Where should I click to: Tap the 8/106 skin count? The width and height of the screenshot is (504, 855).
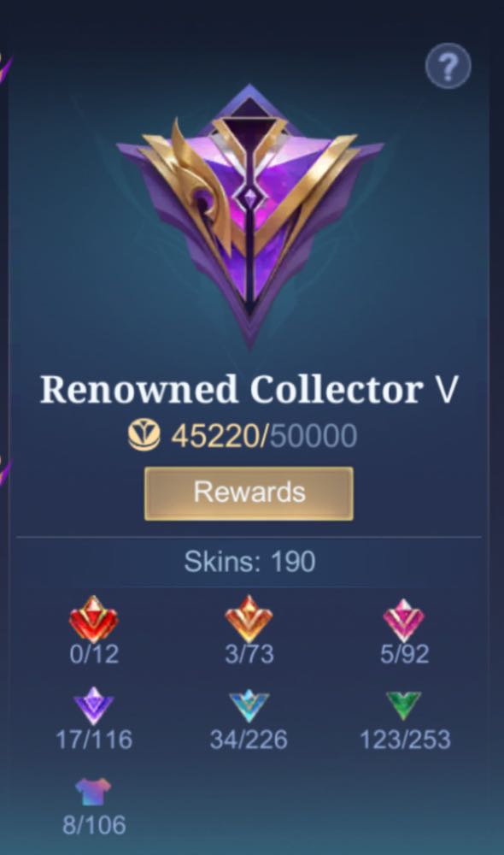[94, 825]
